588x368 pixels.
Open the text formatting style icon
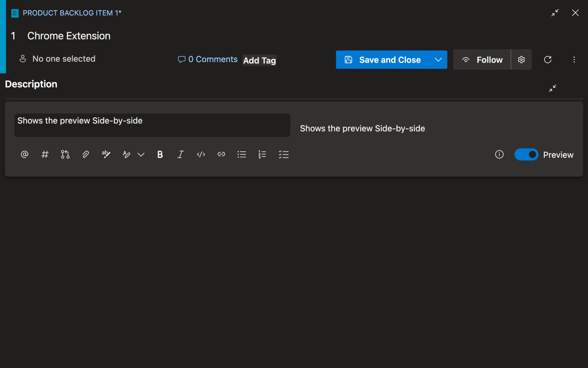click(x=127, y=155)
